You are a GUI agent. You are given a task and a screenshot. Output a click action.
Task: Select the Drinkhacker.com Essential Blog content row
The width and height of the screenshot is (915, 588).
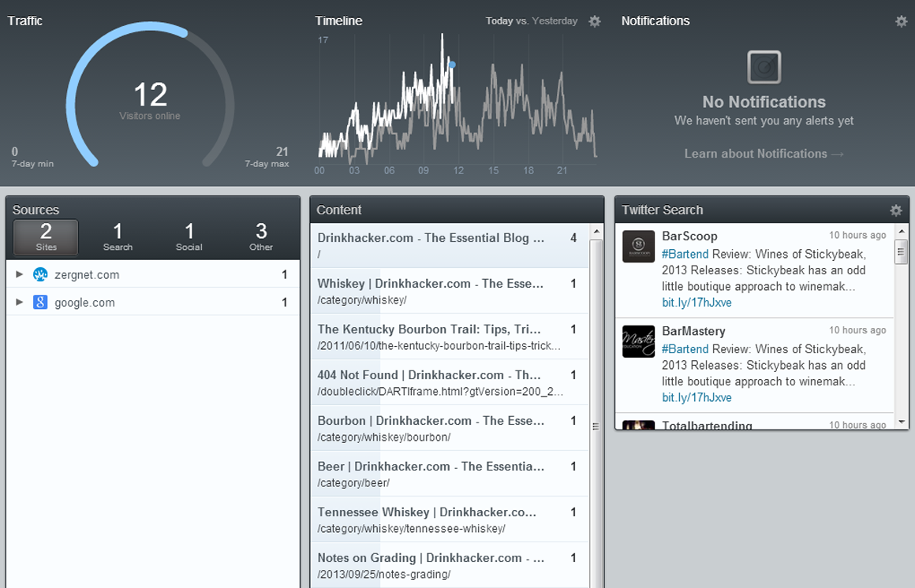[450, 246]
